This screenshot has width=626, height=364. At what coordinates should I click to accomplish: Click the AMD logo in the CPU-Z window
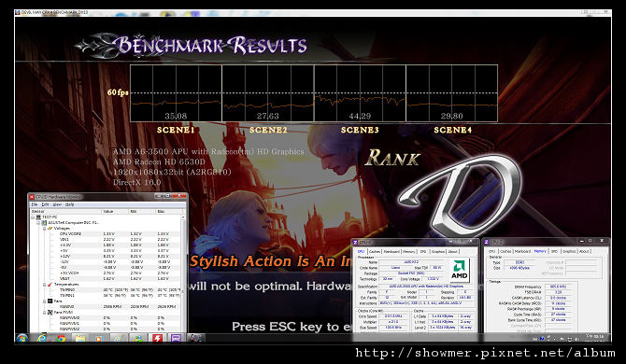tap(460, 271)
